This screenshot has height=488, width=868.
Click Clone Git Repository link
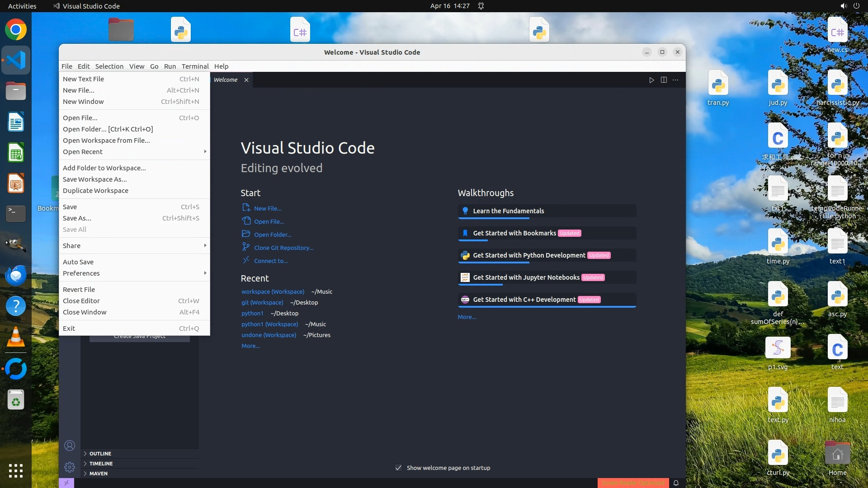(283, 248)
